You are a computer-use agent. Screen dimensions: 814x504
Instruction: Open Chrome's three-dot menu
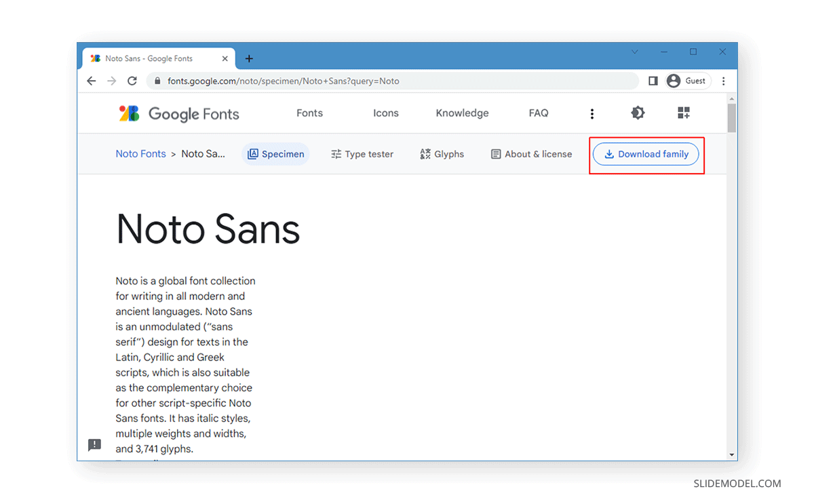[x=724, y=81]
